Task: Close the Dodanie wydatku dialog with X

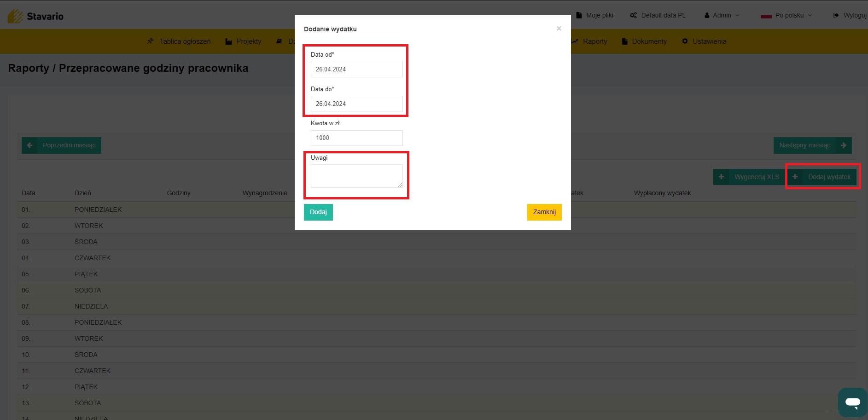Action: pos(559,29)
